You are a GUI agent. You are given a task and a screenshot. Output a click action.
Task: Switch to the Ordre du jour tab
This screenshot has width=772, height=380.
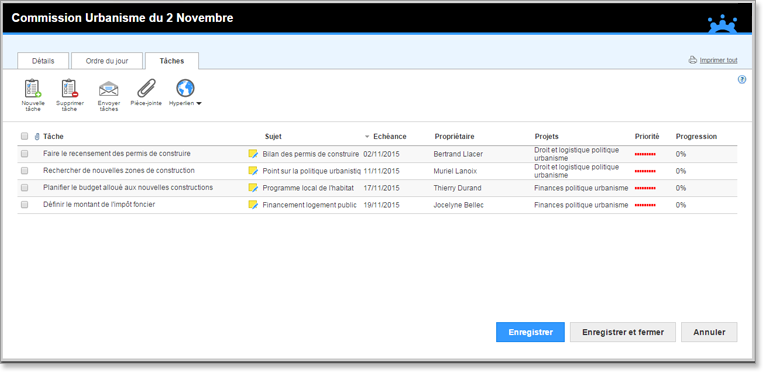pyautogui.click(x=107, y=61)
